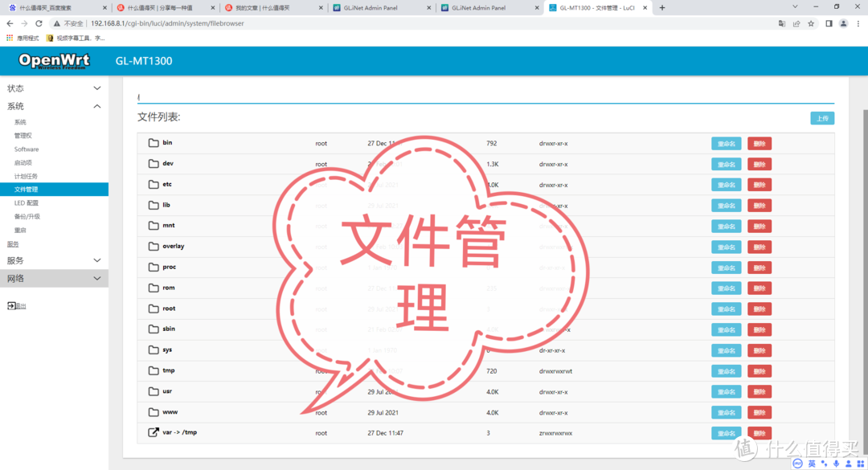
Task: Click the browser refresh icon in address bar
Action: click(39, 23)
